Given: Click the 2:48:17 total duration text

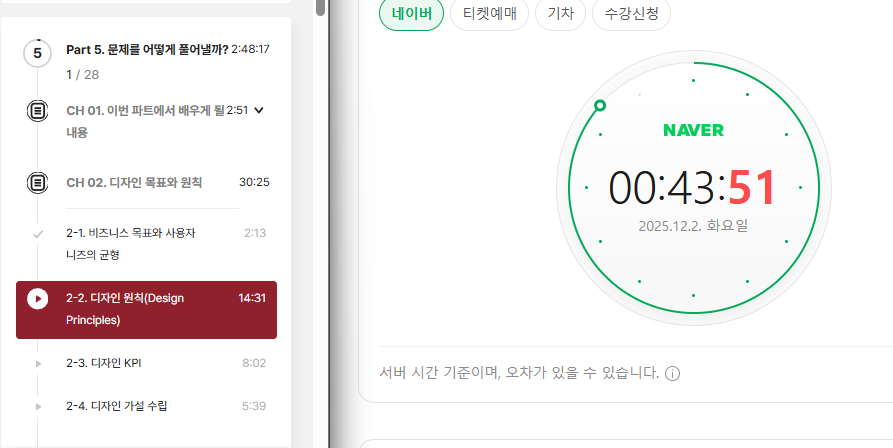Looking at the screenshot, I should (251, 50).
